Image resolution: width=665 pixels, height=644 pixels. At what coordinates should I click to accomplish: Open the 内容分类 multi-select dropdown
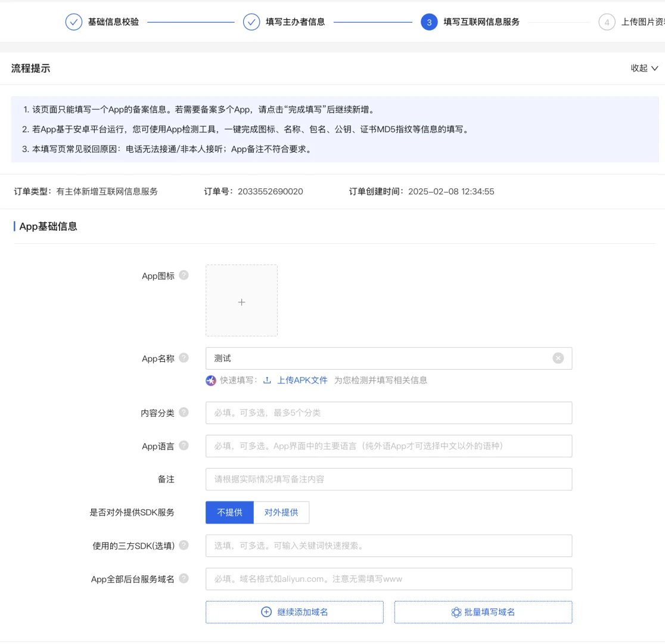click(x=389, y=412)
